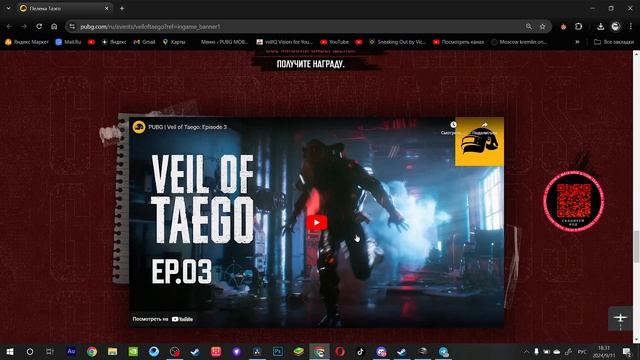Open File Explorer from the taskbar
The width and height of the screenshot is (640, 360).
coord(113,351)
